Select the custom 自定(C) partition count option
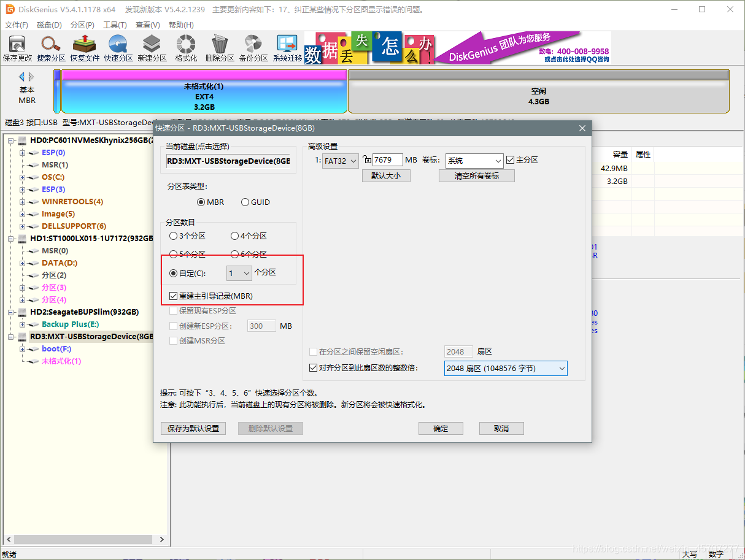The width and height of the screenshot is (745, 560). 173,273
